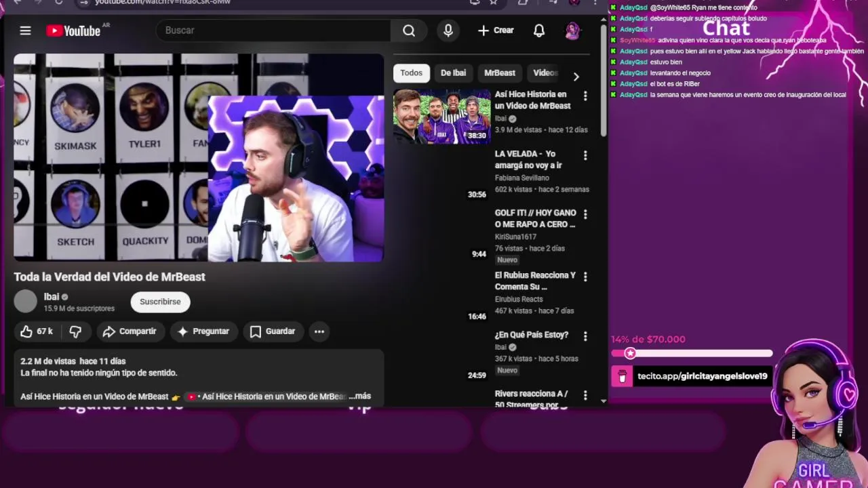
Task: Open the YouTube hamburger guide menu
Action: coord(25,30)
